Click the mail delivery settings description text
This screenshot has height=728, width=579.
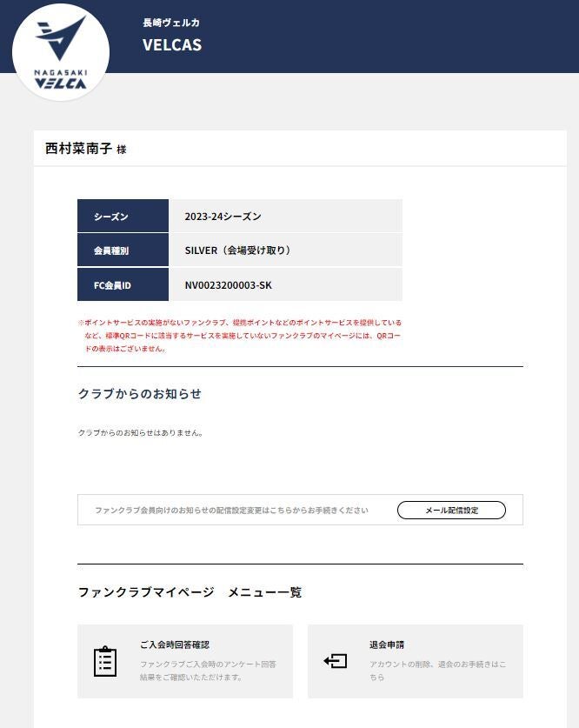(231, 511)
